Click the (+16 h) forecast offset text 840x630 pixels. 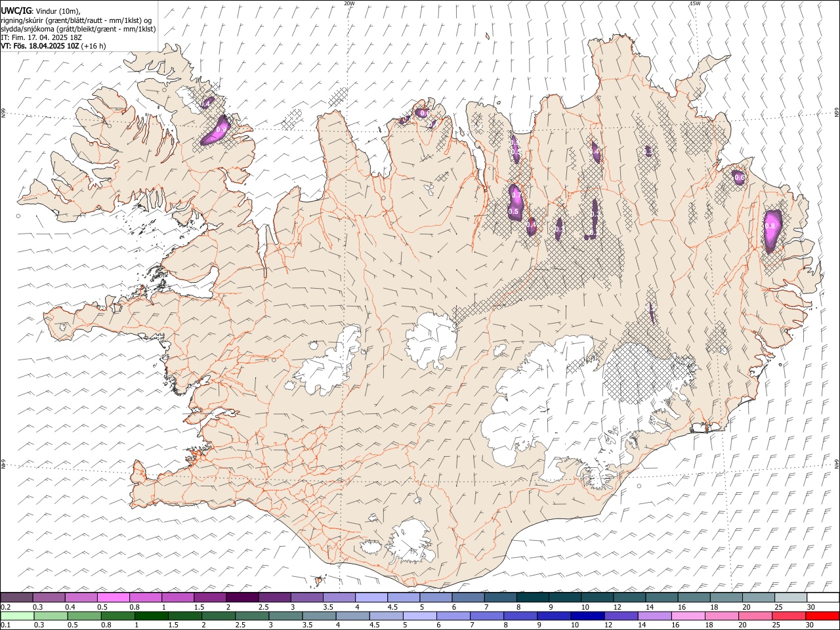94,46
